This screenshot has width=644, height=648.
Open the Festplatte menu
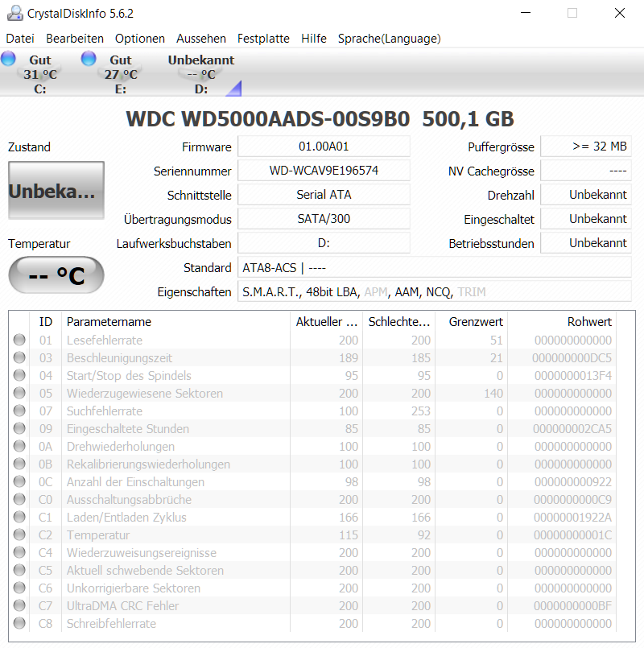pos(263,39)
